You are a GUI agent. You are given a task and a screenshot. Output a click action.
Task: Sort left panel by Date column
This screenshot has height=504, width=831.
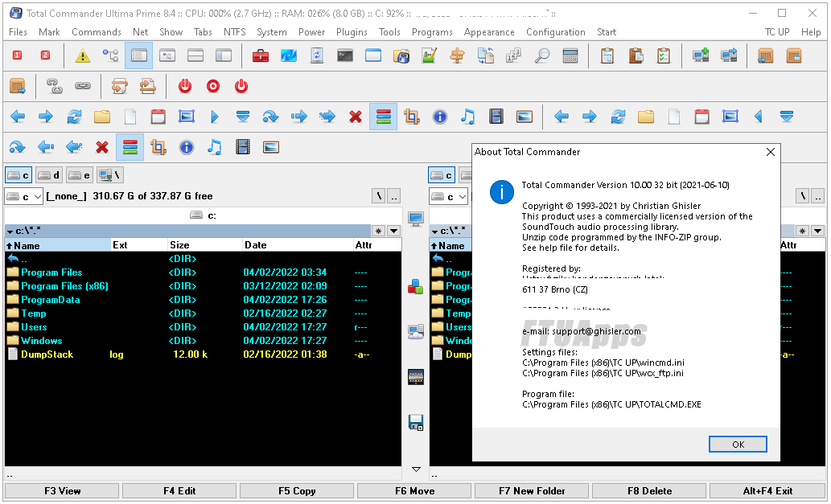[298, 245]
